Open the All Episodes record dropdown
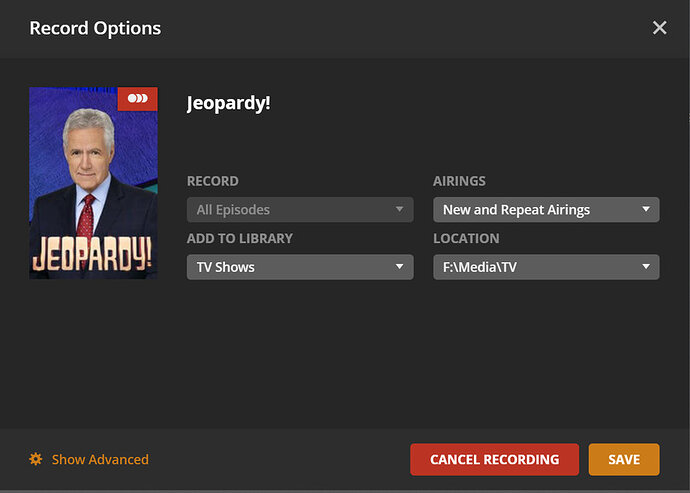The height and width of the screenshot is (493, 690). 300,210
